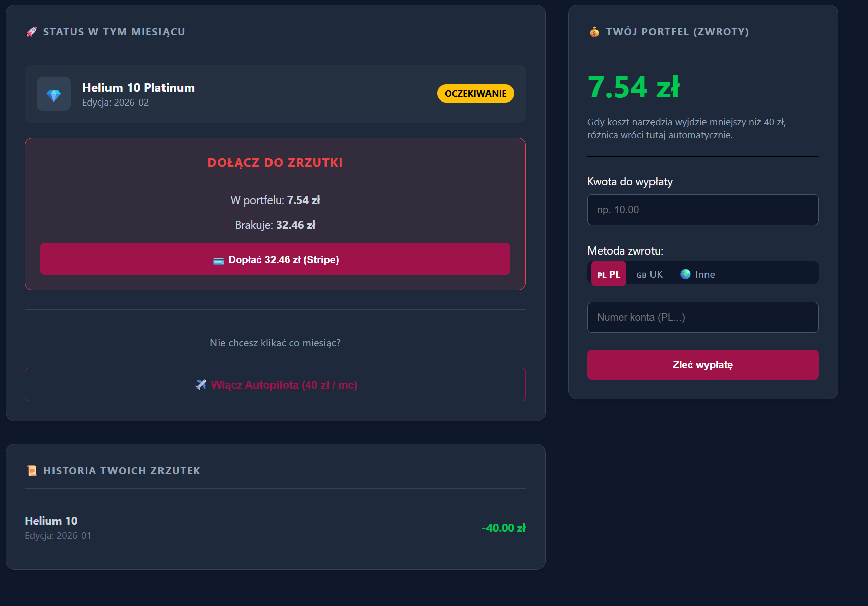Screen dimensions: 868x606
Task: Click the credit card icon on Dopłać button
Action: pos(219,261)
